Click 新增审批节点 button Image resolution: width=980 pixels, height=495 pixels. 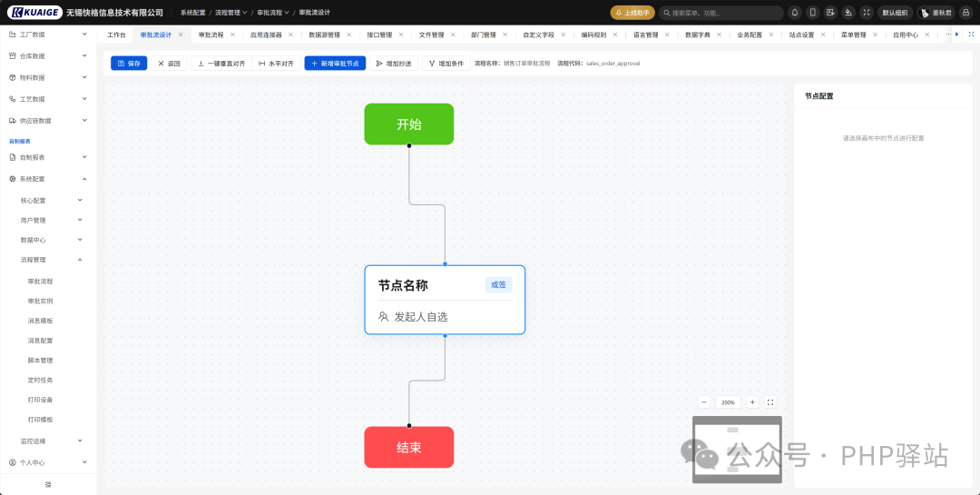point(335,64)
